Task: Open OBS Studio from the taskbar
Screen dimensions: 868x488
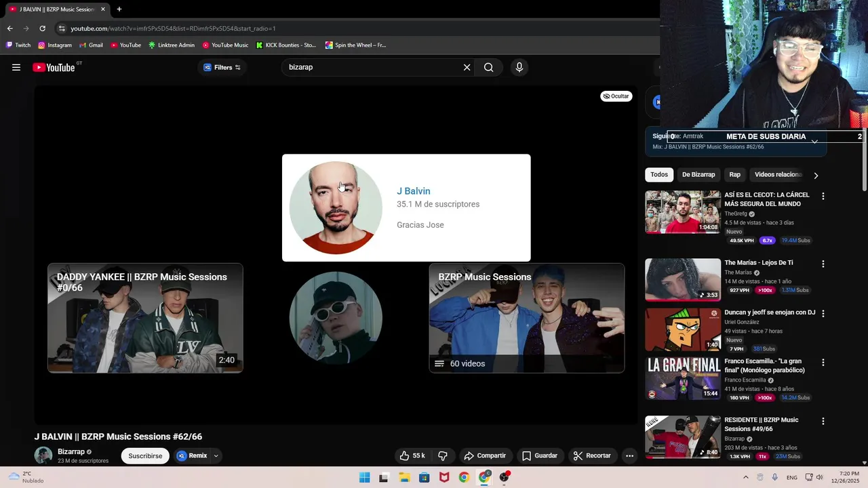Action: [x=504, y=477]
